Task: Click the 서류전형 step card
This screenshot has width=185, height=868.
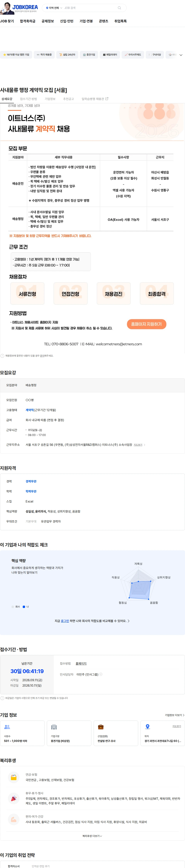Action: [x=27, y=294]
